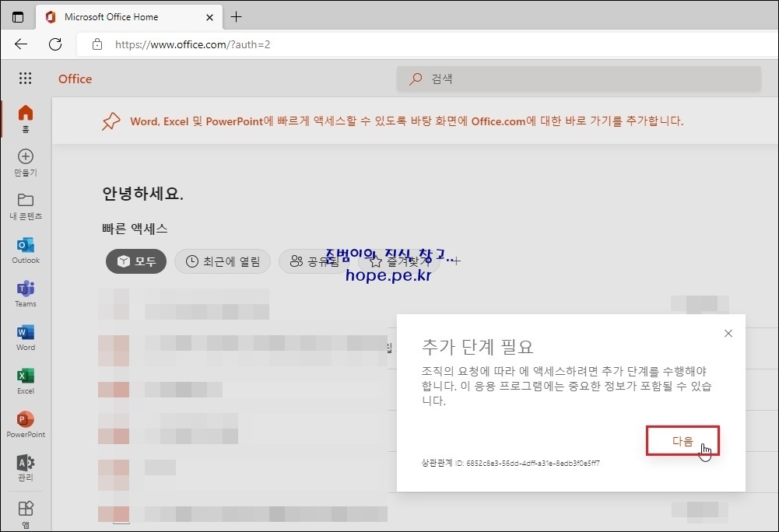Click the search magnifier icon
The height and width of the screenshot is (532, 779).
416,79
